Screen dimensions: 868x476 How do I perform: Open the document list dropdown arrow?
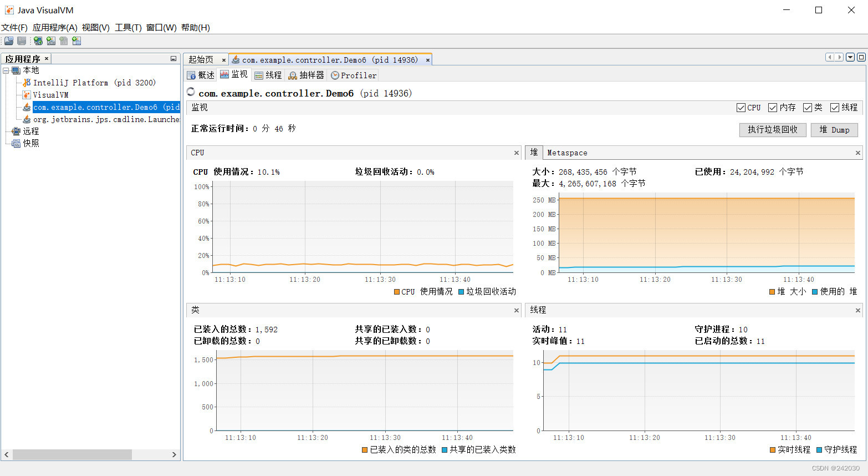click(x=850, y=57)
